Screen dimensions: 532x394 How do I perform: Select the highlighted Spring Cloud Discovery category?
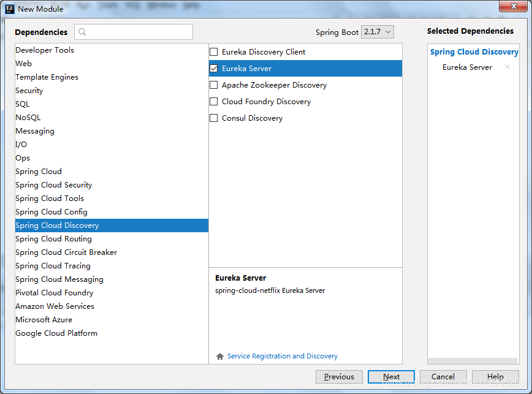[112, 225]
